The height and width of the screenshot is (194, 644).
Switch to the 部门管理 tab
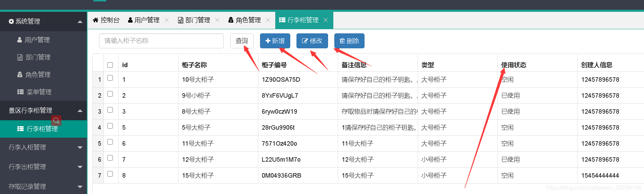[194, 20]
